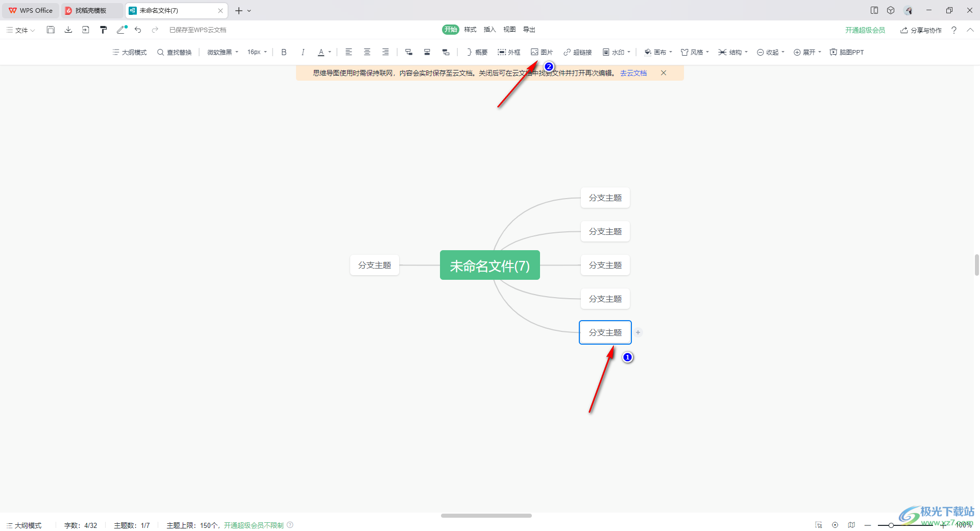980x531 pixels.
Task: Insert a parent topic with the parent topic icon
Action: [x=446, y=52]
